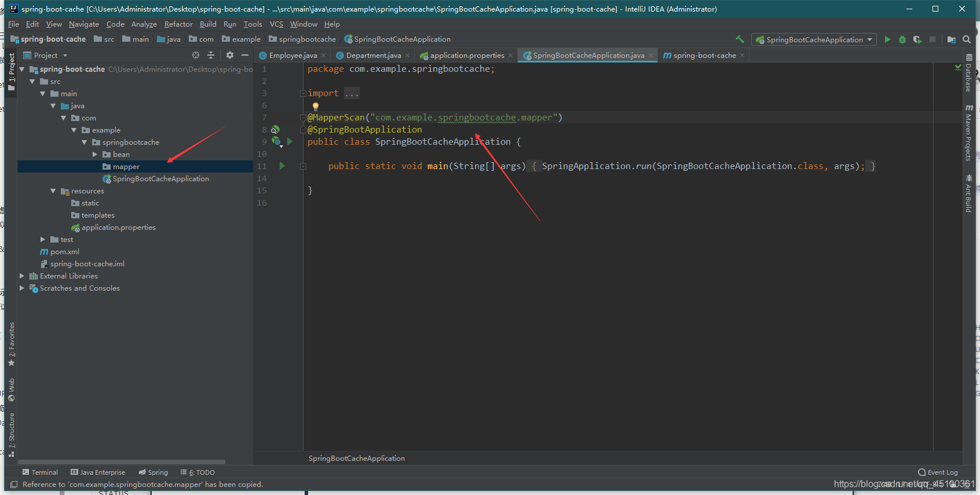Expand External Libraries node

(x=22, y=276)
